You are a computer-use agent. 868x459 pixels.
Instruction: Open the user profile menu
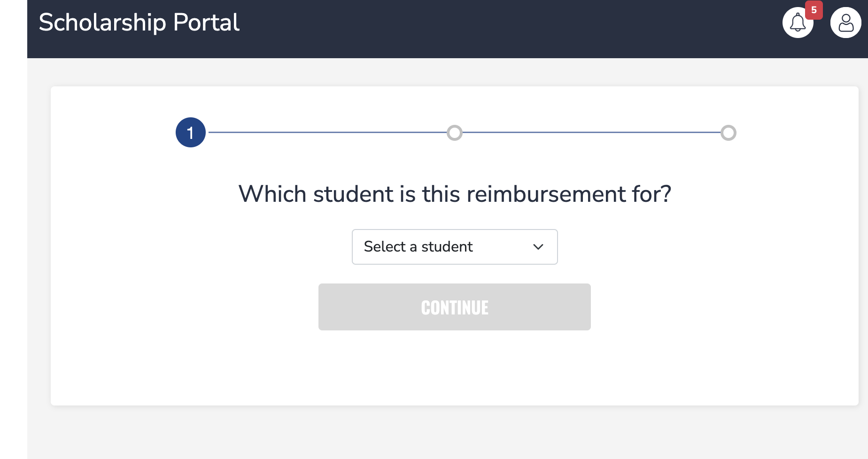click(845, 23)
